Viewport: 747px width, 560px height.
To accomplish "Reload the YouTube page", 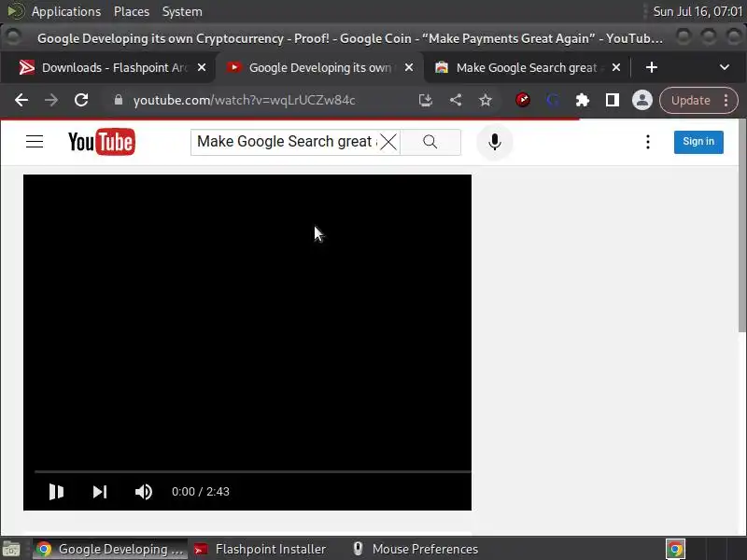I will click(81, 100).
